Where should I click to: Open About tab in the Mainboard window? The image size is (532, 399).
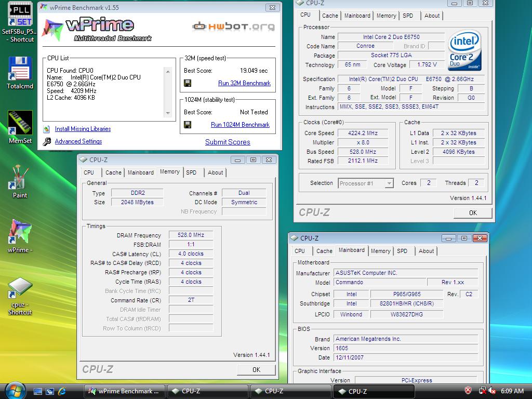click(x=426, y=251)
